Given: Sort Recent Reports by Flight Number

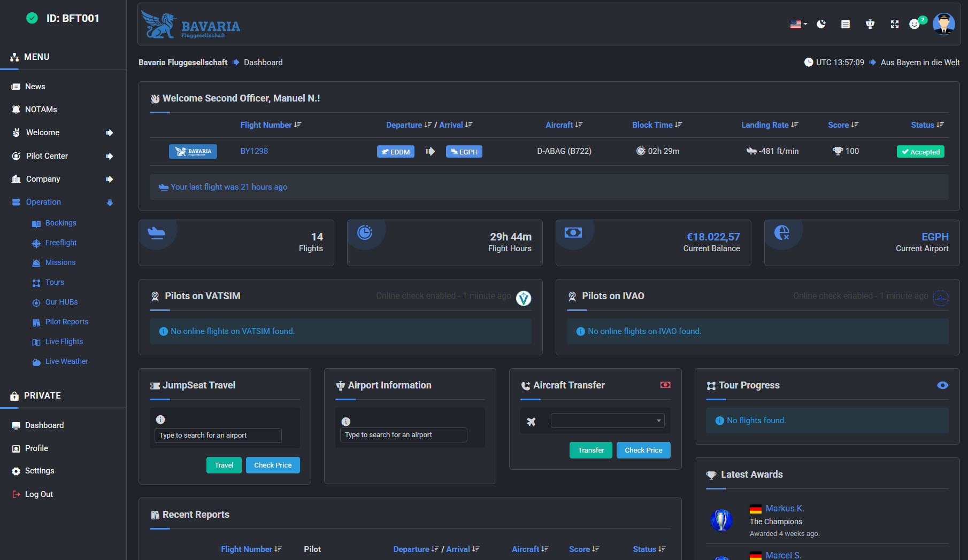Looking at the screenshot, I should click(251, 549).
